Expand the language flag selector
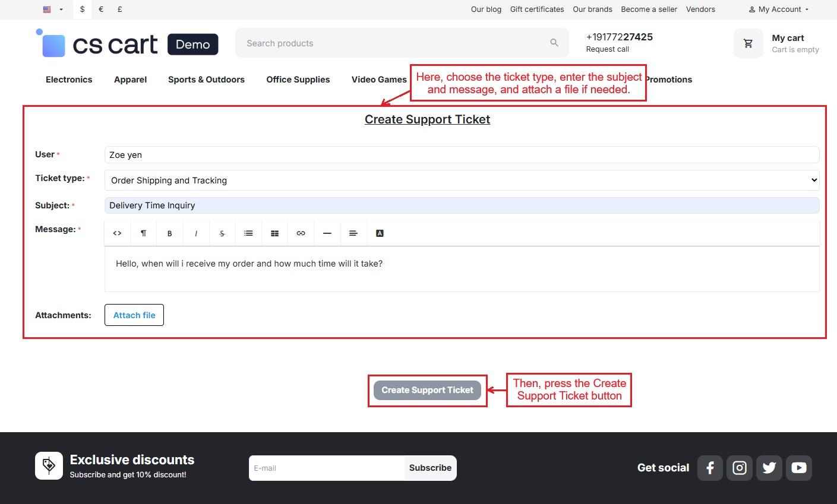The width and height of the screenshot is (837, 504). coord(53,9)
